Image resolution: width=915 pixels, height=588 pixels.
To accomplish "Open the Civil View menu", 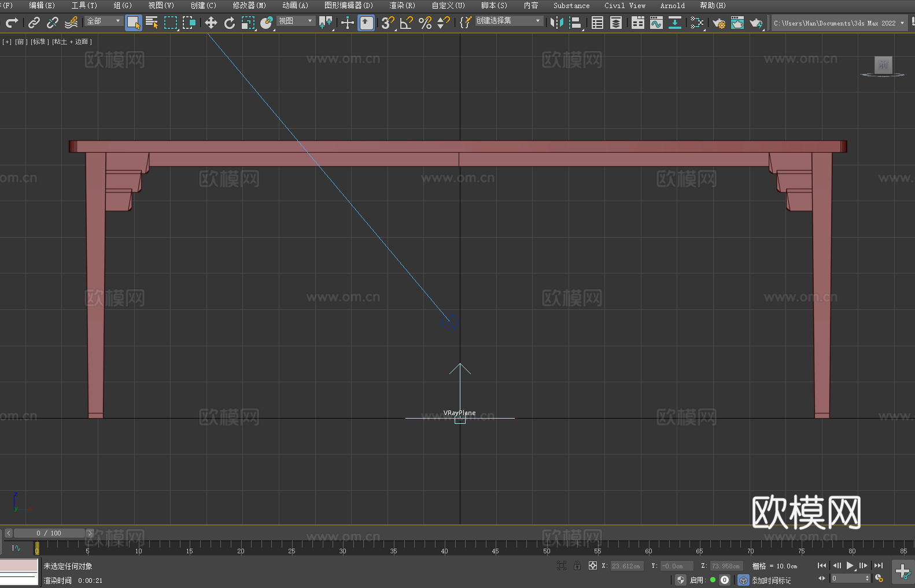I will [x=625, y=5].
